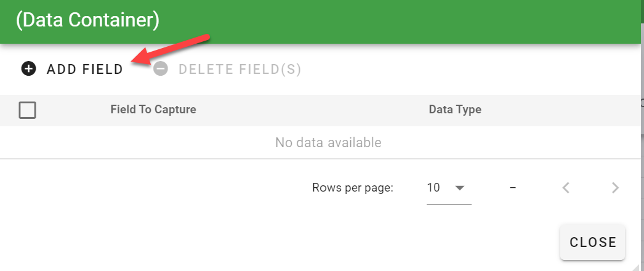Click the ADD FIELD text label
644x271 pixels.
(85, 69)
